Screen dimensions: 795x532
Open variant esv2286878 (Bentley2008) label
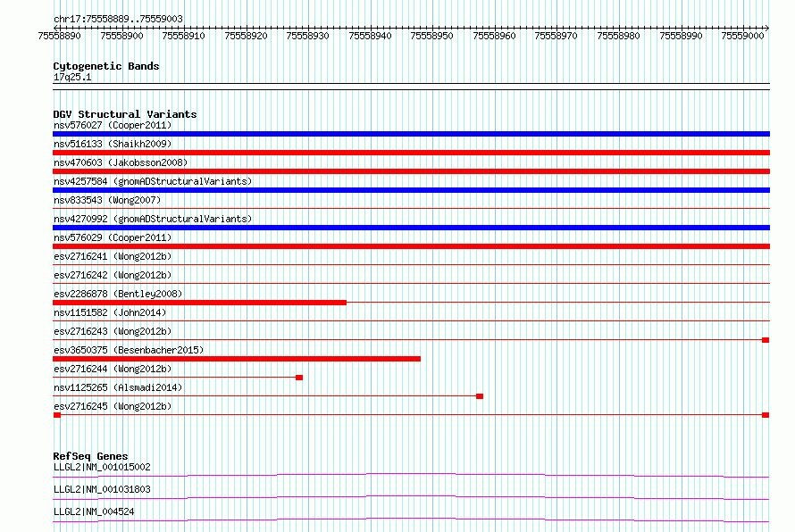click(118, 294)
